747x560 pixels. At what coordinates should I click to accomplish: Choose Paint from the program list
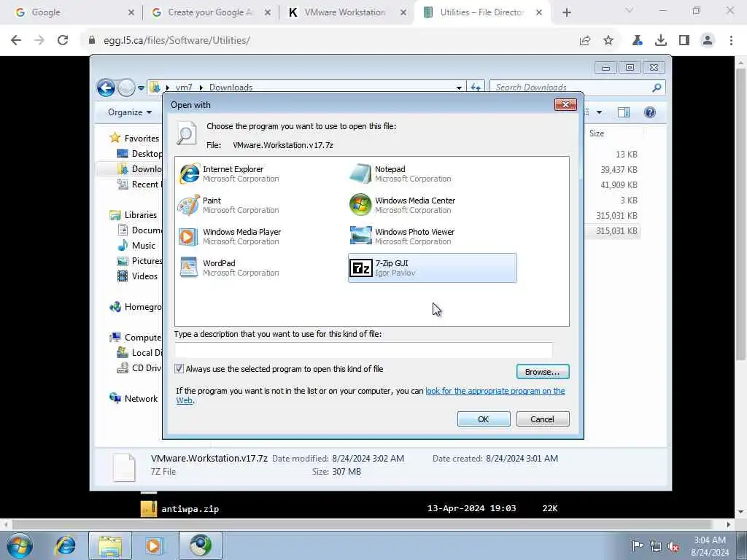pyautogui.click(x=229, y=205)
